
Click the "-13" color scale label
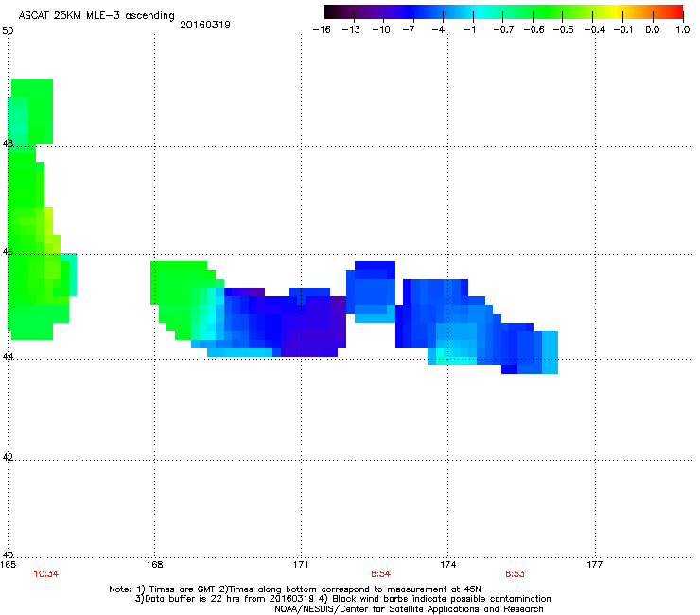click(x=351, y=30)
